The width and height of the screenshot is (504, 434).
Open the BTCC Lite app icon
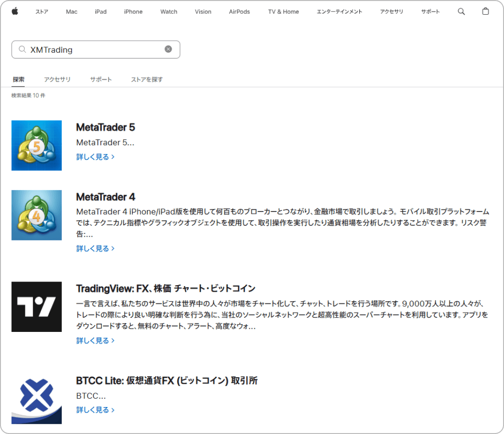pyautogui.click(x=37, y=399)
